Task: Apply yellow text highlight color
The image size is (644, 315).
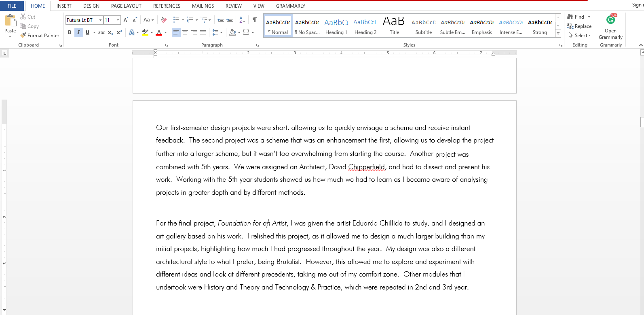Action: pyautogui.click(x=145, y=32)
